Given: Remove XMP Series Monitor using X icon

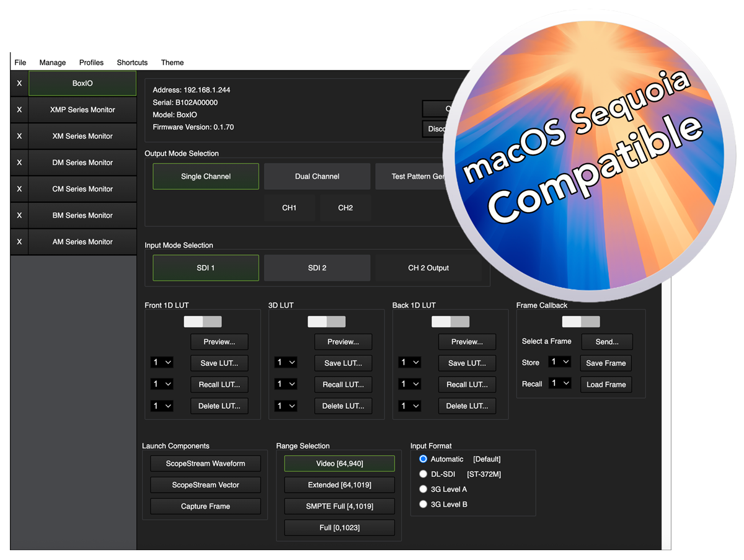Looking at the screenshot, I should click(x=19, y=110).
